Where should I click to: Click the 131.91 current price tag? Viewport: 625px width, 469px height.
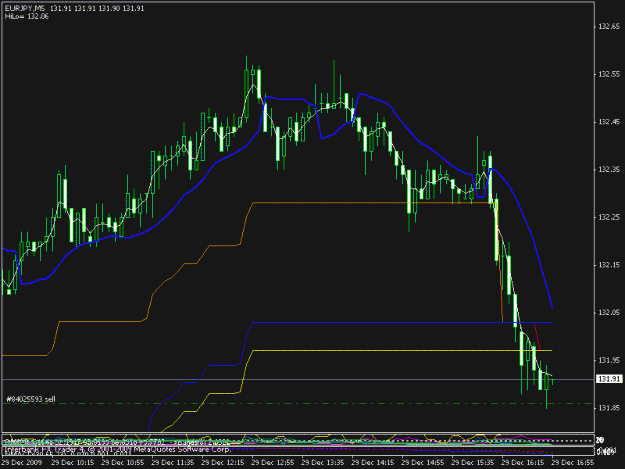(609, 379)
